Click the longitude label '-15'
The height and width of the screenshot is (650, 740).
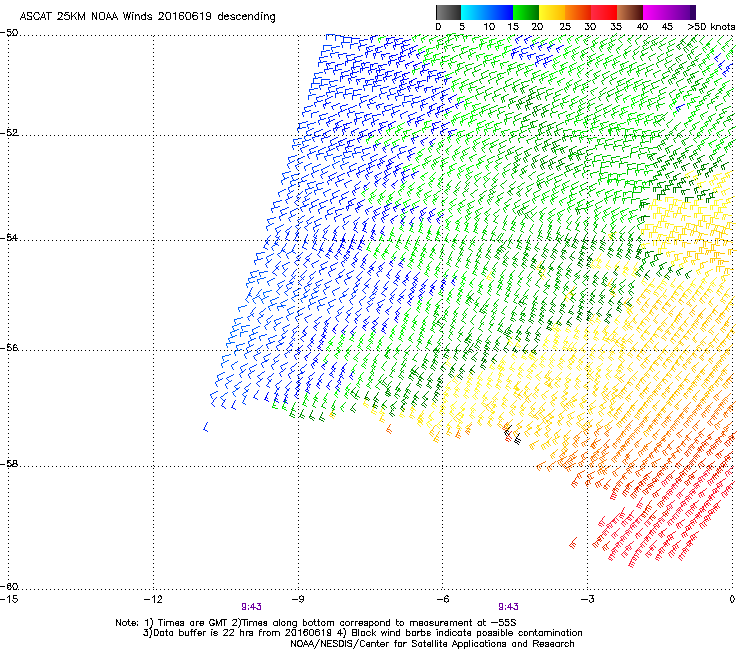9,599
